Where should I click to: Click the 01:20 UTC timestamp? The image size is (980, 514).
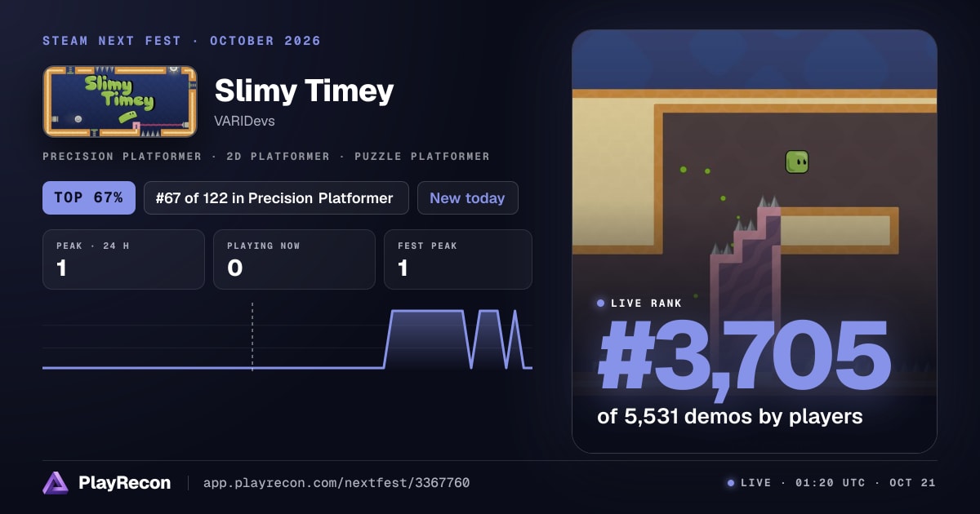pos(830,483)
